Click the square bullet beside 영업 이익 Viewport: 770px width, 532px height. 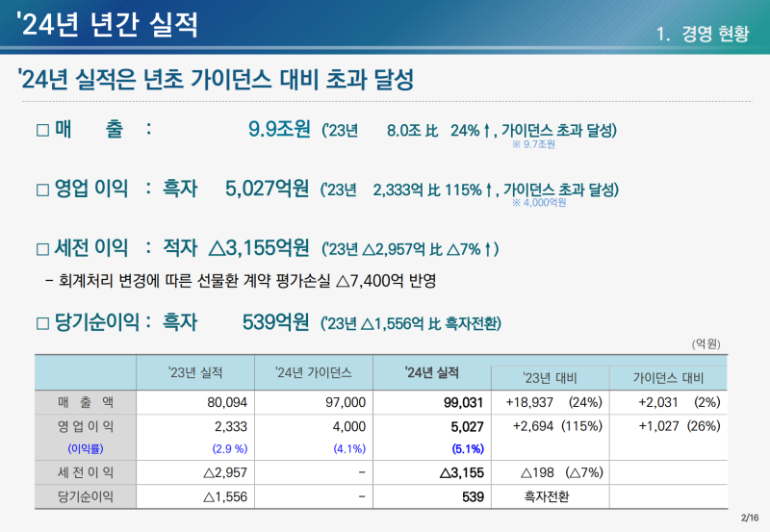[x=41, y=190]
